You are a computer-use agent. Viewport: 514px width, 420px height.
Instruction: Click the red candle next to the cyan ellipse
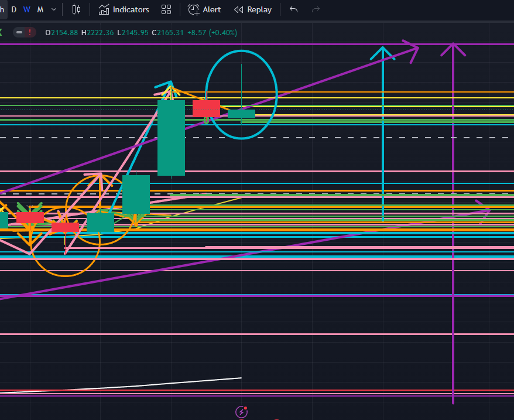tap(206, 108)
